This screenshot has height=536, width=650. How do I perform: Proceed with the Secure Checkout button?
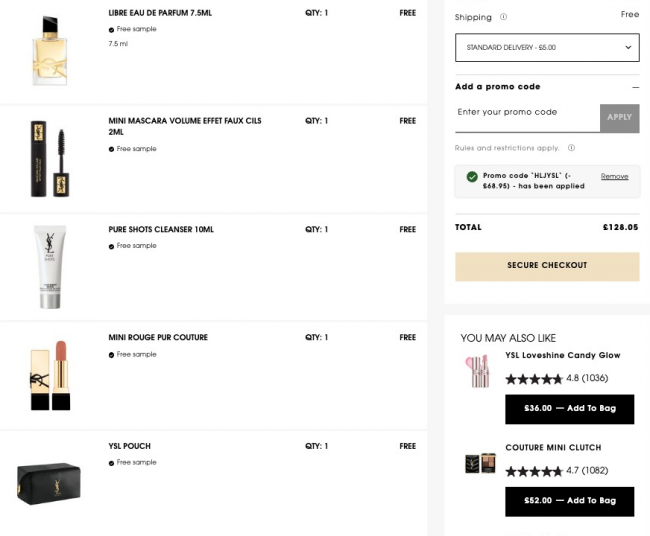pos(547,266)
